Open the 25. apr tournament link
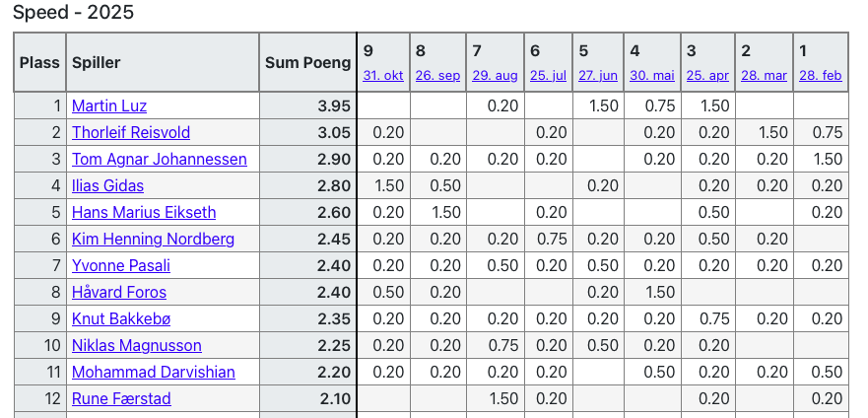Viewport: 868px width, 418px height. coord(707,75)
